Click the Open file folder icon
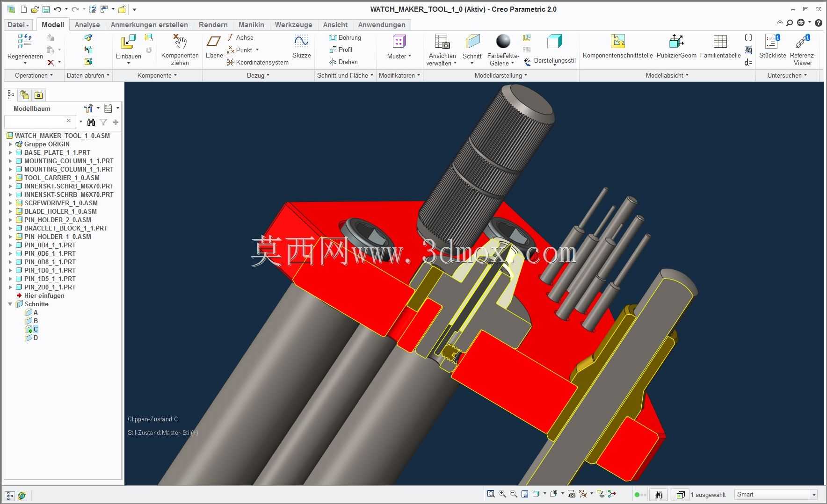 coord(35,9)
